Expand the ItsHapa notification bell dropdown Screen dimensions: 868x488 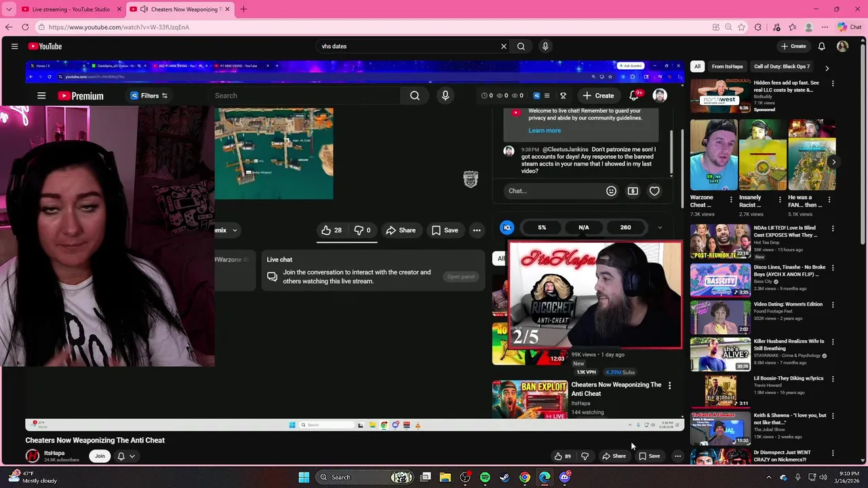pyautogui.click(x=126, y=456)
